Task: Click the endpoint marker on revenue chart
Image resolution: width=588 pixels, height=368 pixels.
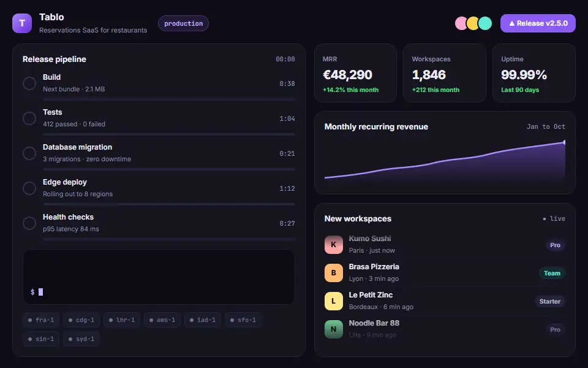Action: (564, 142)
